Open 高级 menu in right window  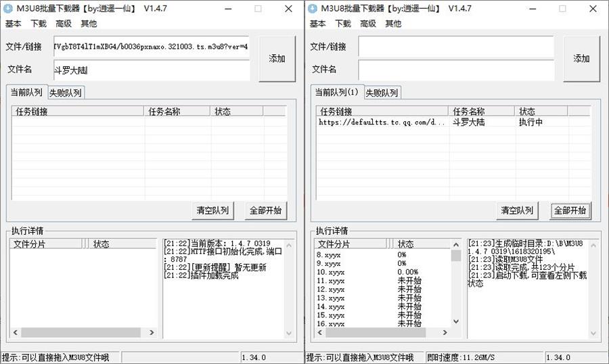[x=368, y=24]
